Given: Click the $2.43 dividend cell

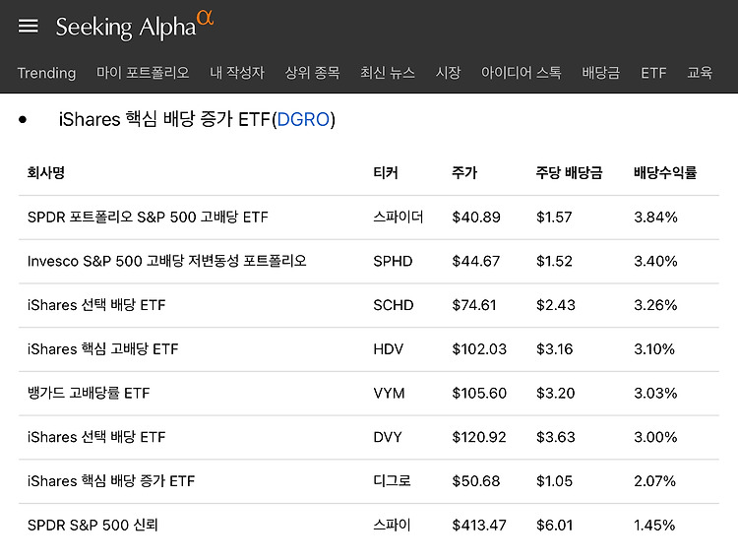Looking at the screenshot, I should point(555,305).
